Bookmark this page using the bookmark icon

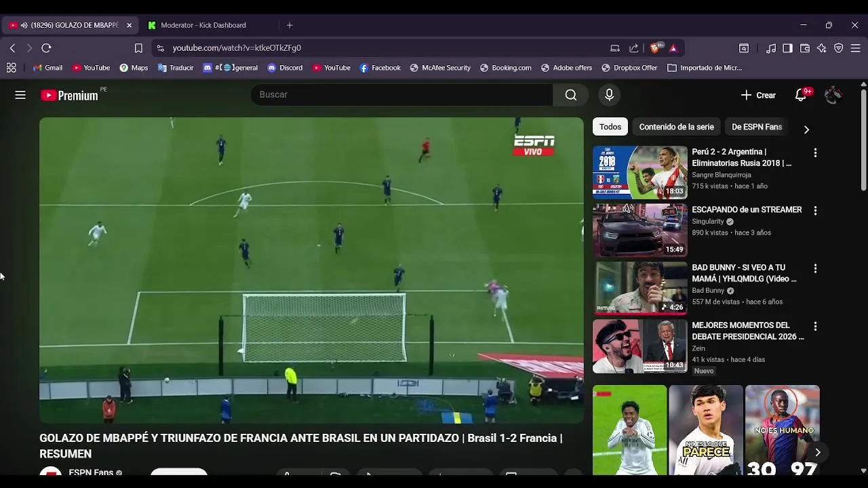[x=138, y=48]
